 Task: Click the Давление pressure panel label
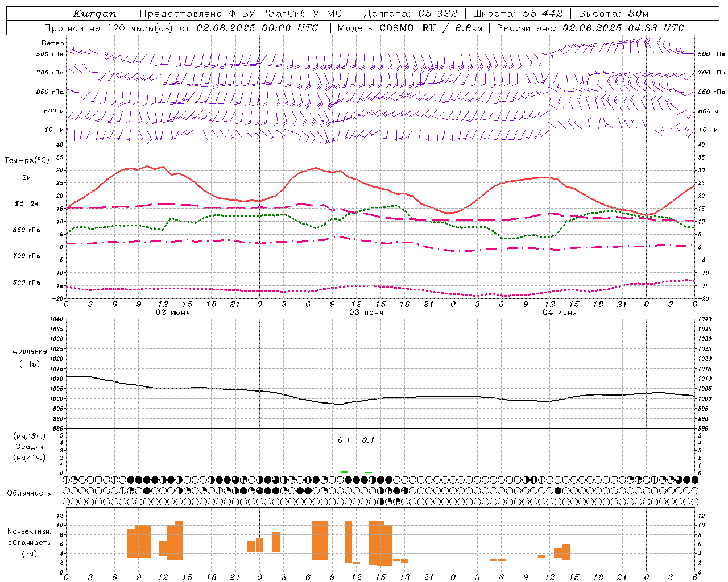tap(30, 351)
